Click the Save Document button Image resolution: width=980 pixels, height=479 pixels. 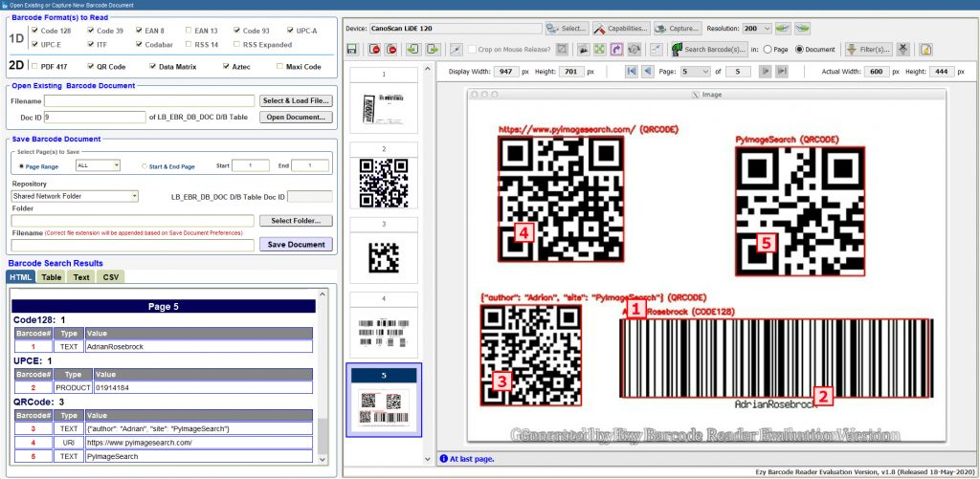[297, 244]
